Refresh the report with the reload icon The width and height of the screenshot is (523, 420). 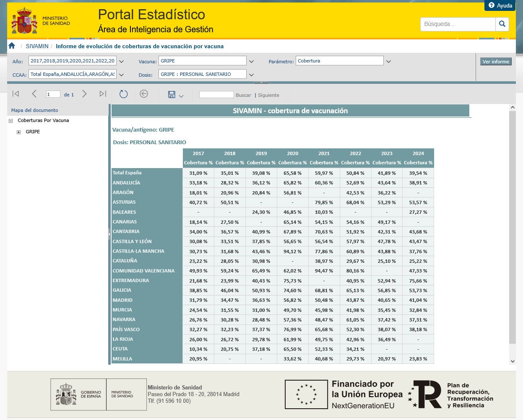coord(123,94)
